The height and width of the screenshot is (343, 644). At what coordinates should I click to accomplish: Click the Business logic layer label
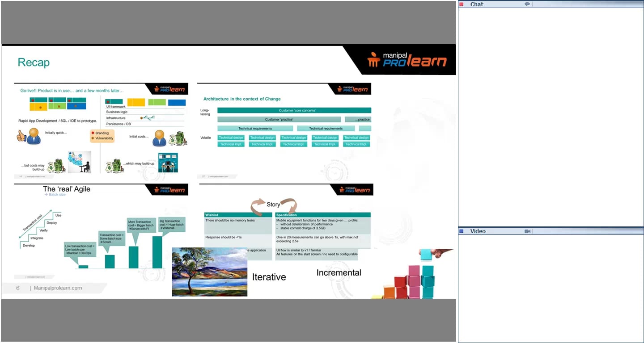click(117, 112)
